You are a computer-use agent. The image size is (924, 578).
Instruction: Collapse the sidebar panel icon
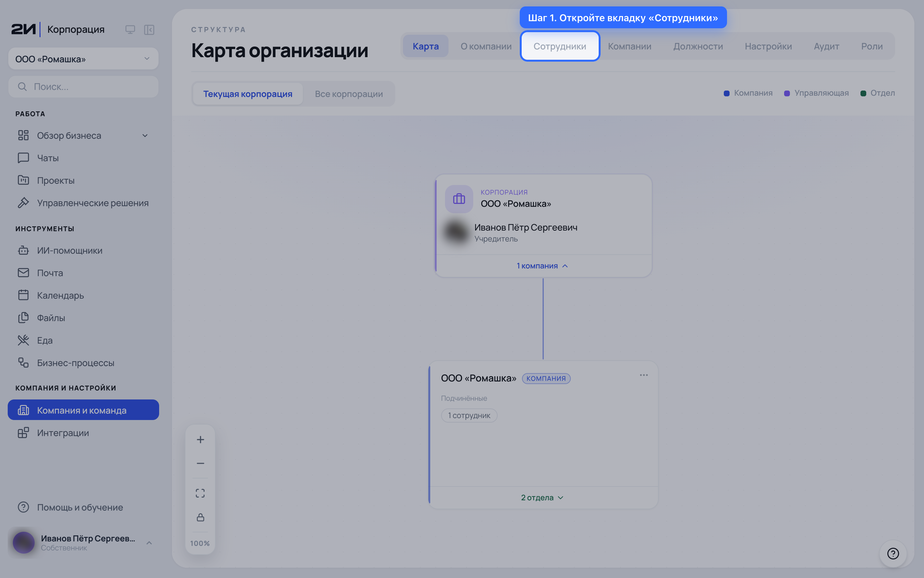(x=149, y=30)
